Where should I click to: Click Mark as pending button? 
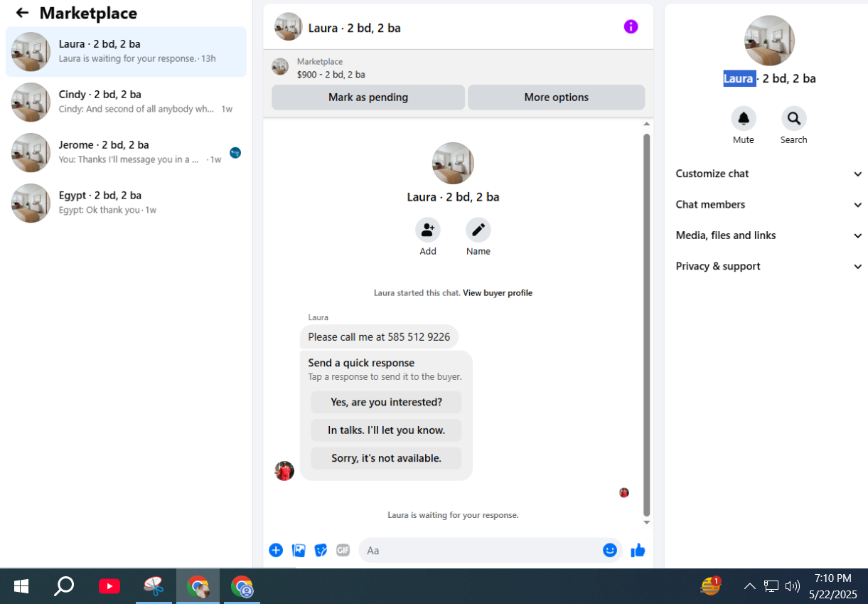[368, 97]
